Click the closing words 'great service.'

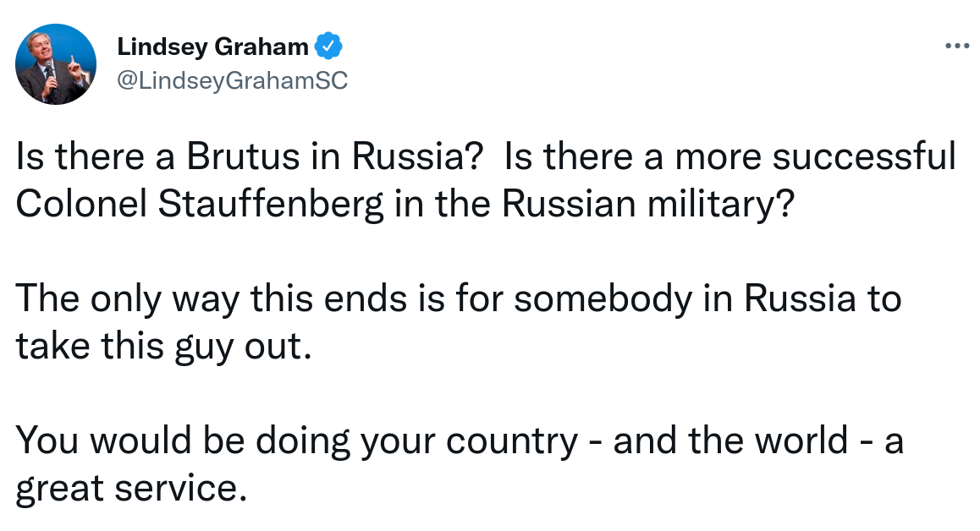131,488
